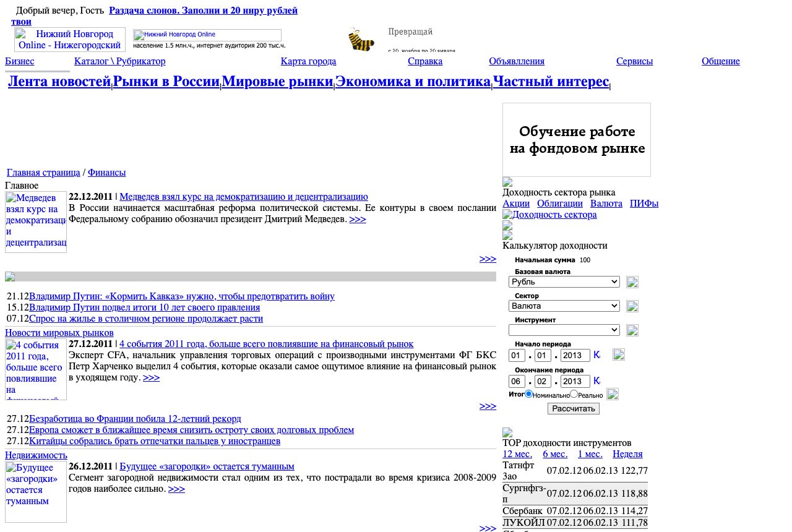Show TOP returns for 12 мес.
The height and width of the screenshot is (532, 792).
(517, 454)
